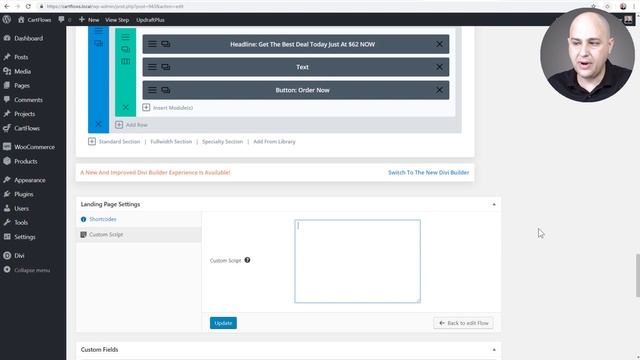
Task: Click Back to edit Flow
Action: click(463, 323)
